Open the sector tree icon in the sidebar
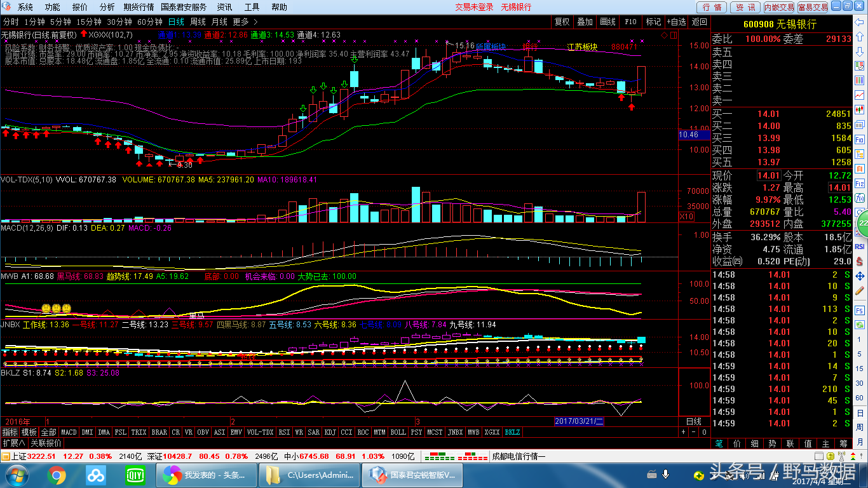 coord(860,154)
